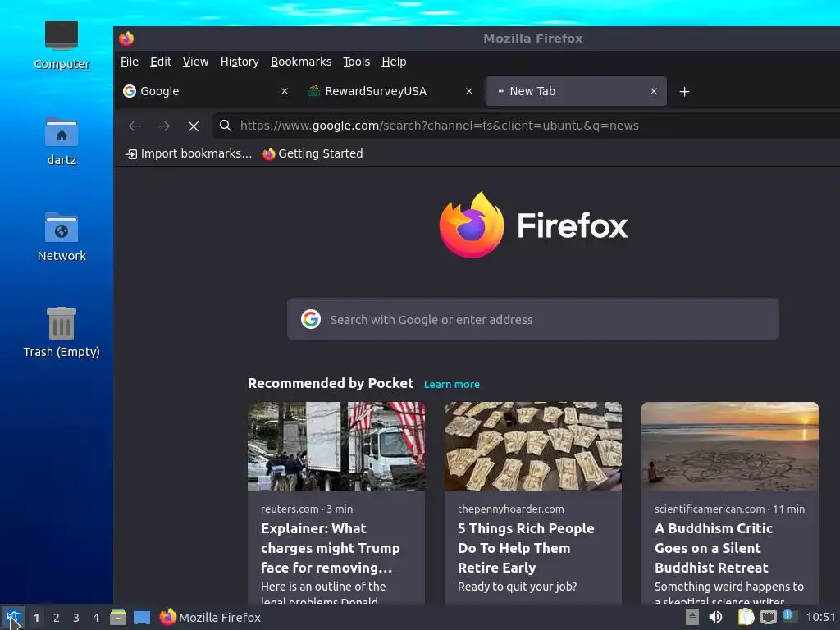Close the New Tab tab
Image resolution: width=840 pixels, height=630 pixels.
tap(654, 91)
